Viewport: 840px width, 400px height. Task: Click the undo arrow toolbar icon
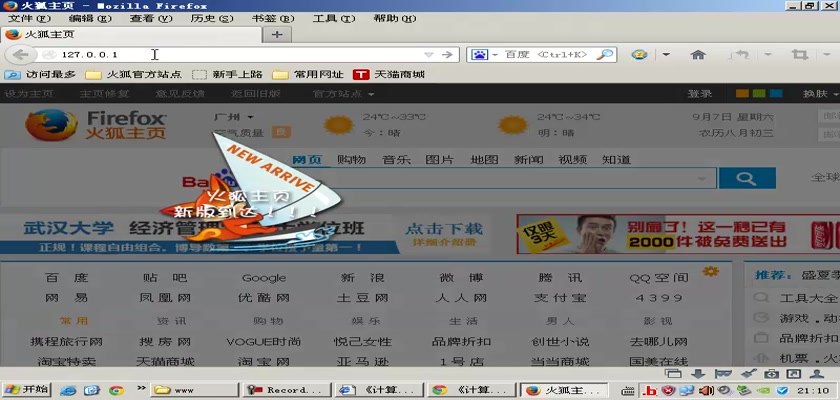[741, 55]
